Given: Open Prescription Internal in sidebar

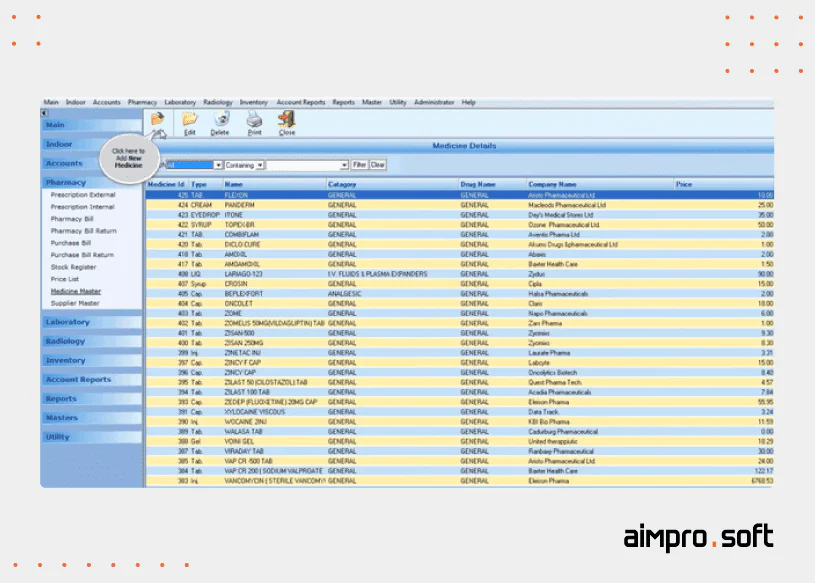Looking at the screenshot, I should (83, 207).
